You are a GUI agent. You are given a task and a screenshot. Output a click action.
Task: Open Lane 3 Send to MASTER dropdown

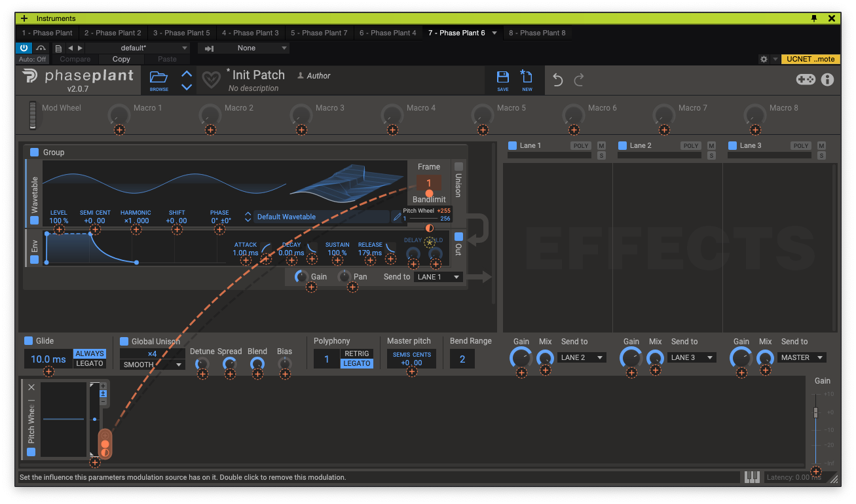pyautogui.click(x=802, y=357)
